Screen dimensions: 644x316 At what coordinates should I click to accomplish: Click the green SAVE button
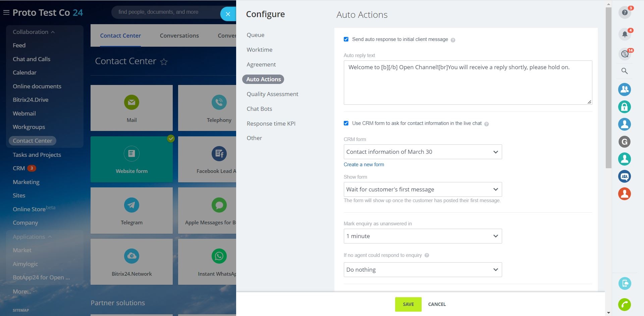[x=408, y=304]
